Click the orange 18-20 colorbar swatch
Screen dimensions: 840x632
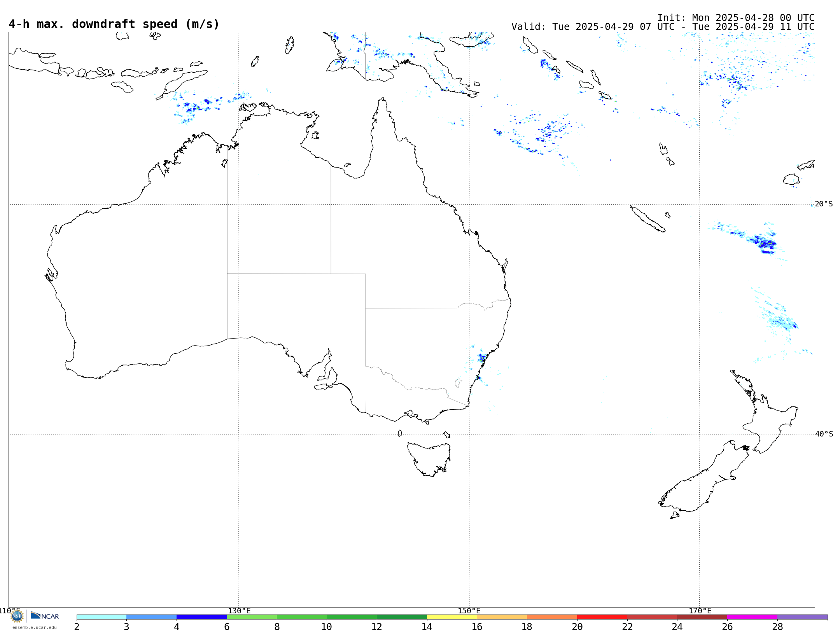coord(552,617)
